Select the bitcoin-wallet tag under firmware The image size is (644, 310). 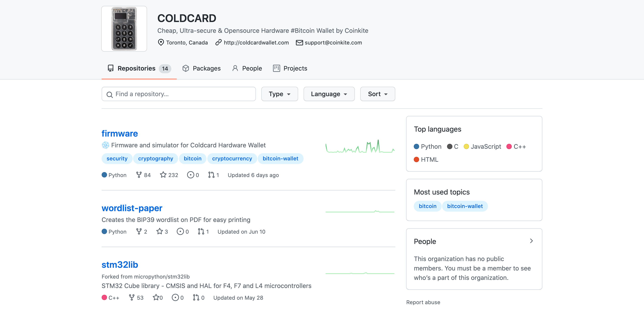(x=280, y=159)
